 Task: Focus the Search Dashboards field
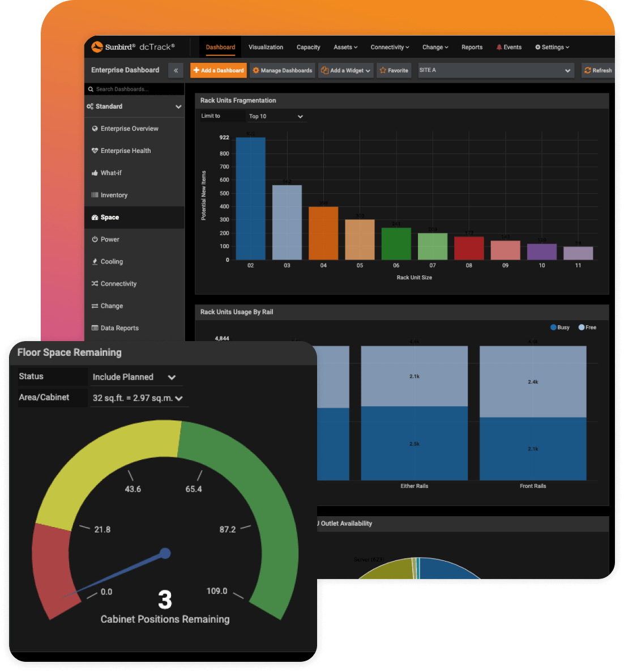134,89
